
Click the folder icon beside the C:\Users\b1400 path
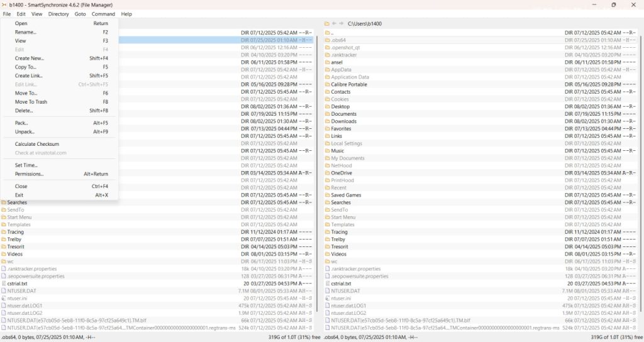point(327,24)
